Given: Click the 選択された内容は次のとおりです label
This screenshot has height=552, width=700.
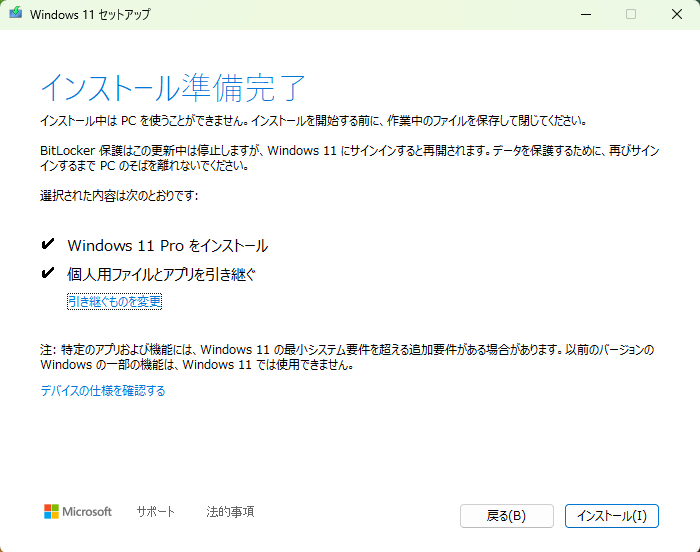Looking at the screenshot, I should (x=119, y=195).
